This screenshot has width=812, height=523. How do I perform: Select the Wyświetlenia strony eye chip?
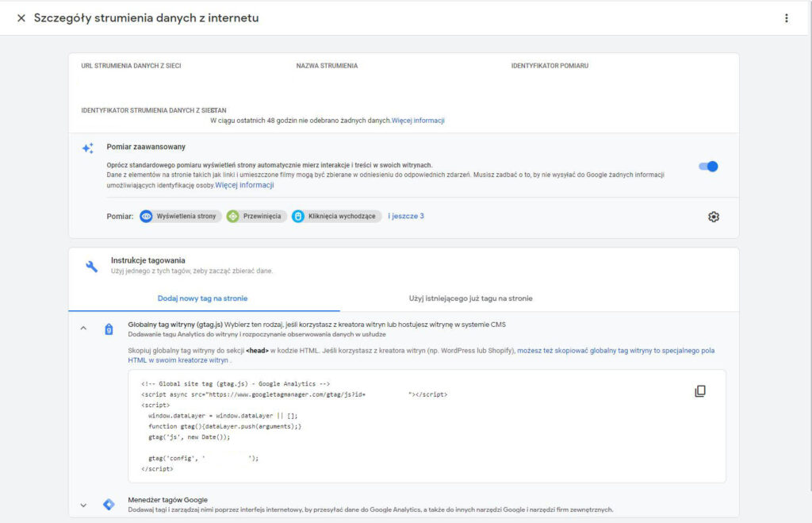pos(180,216)
